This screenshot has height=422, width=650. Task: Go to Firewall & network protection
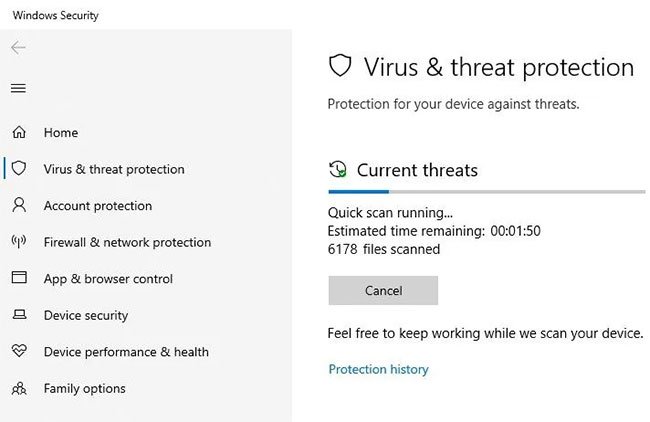click(127, 243)
